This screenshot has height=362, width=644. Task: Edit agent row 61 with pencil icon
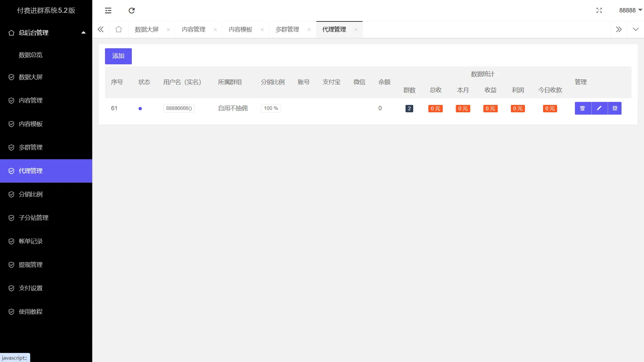[x=599, y=108]
